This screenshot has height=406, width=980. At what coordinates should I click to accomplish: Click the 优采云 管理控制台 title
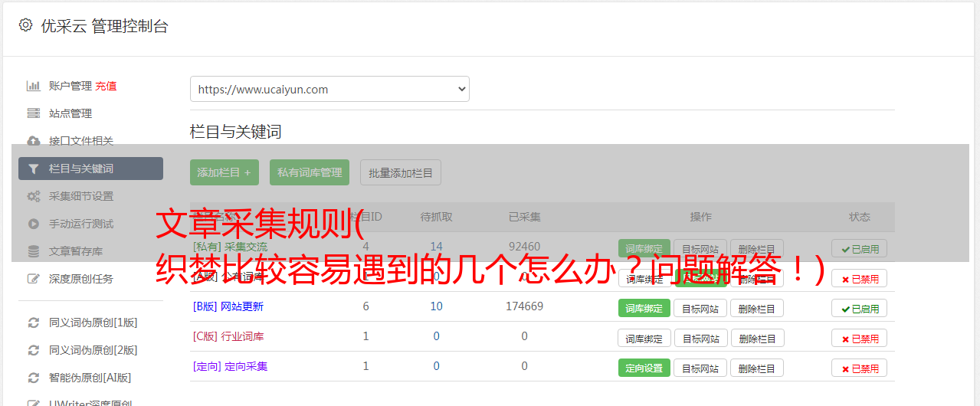point(104,26)
